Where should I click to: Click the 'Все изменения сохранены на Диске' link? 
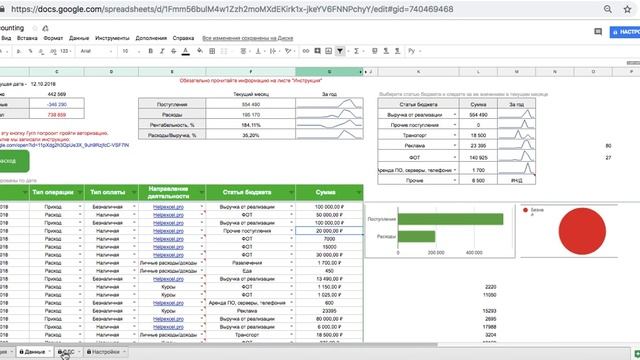pyautogui.click(x=248, y=38)
